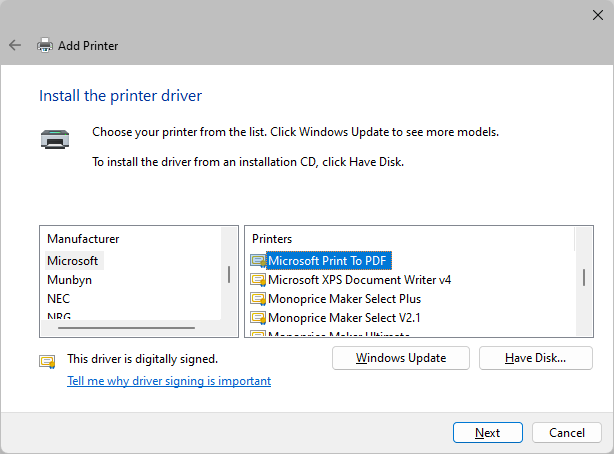Click the Printers list vertical scrollbar thumb
This screenshot has height=454, width=614.
click(x=584, y=277)
